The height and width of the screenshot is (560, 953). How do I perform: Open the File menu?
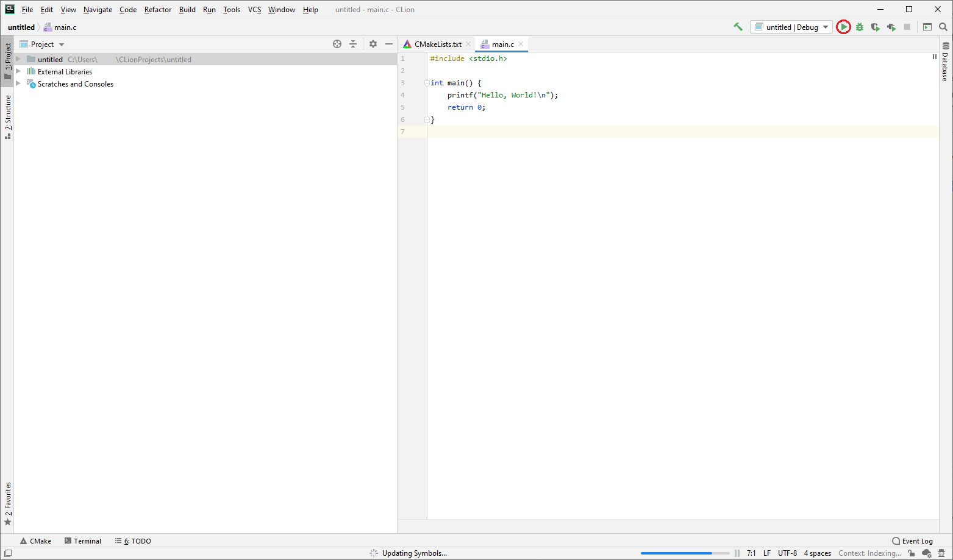coord(27,10)
